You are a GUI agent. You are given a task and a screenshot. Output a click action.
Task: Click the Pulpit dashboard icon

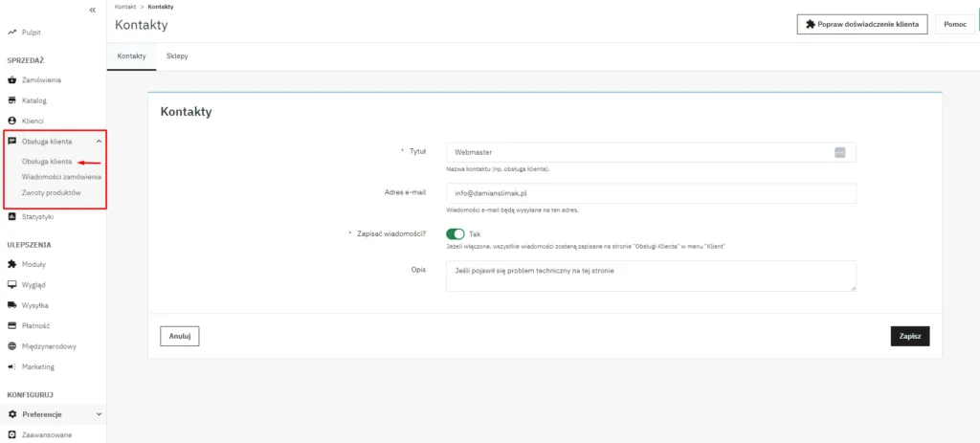(x=12, y=33)
